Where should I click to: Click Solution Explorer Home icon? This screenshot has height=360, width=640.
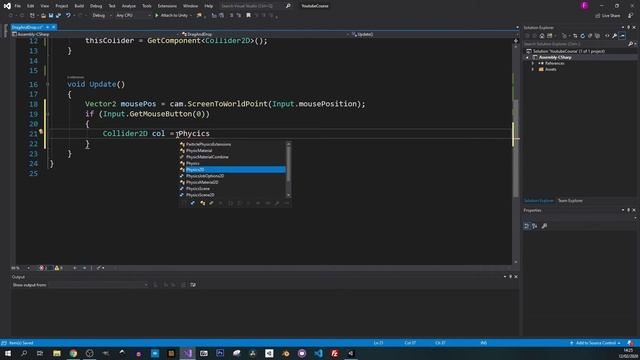(542, 36)
